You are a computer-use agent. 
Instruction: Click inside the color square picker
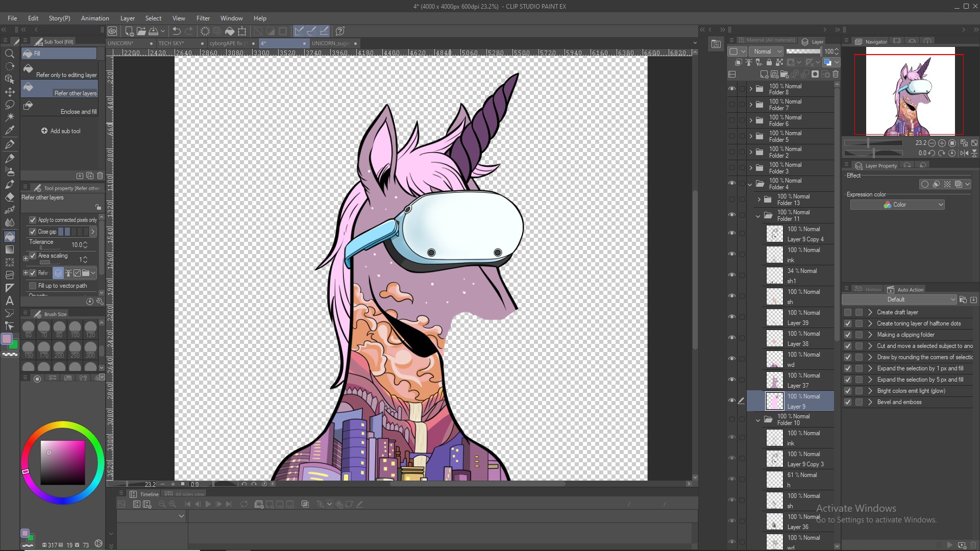(63, 462)
